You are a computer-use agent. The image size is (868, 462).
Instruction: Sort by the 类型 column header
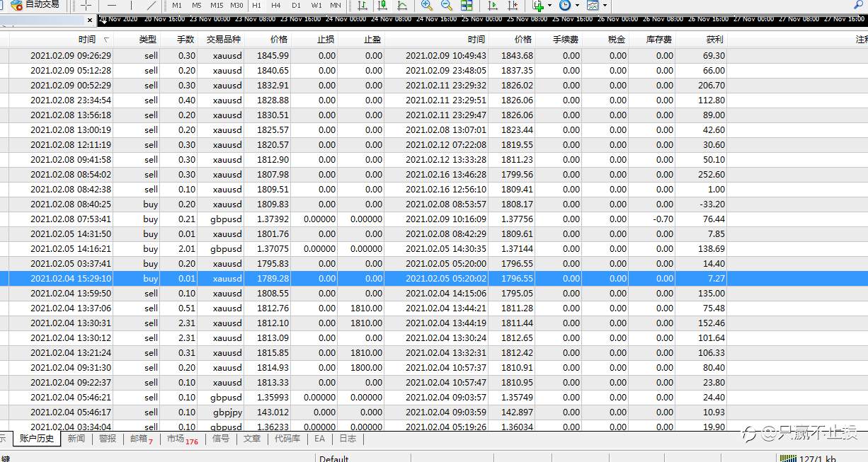point(148,40)
